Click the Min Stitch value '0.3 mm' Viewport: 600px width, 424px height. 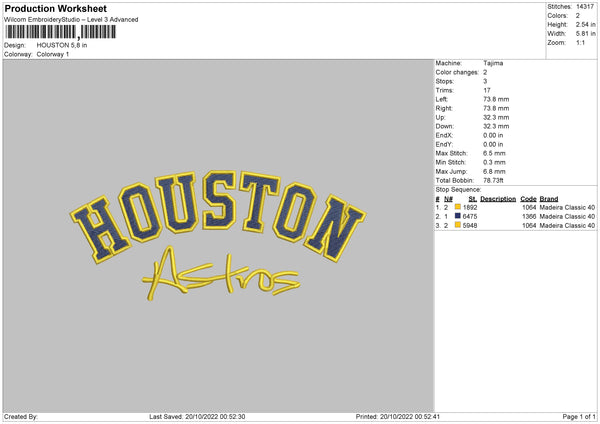click(x=494, y=162)
